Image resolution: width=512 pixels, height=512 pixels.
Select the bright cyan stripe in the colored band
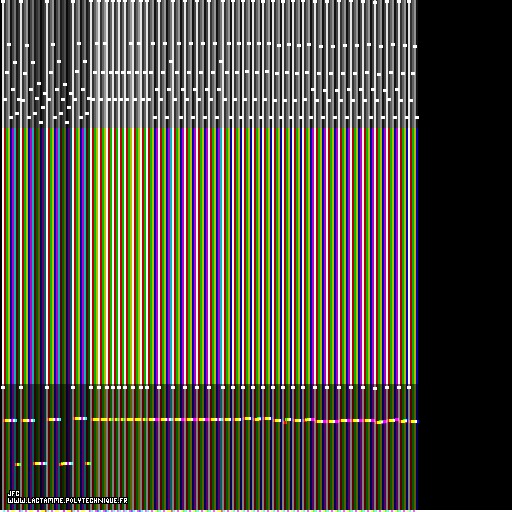coord(222,256)
